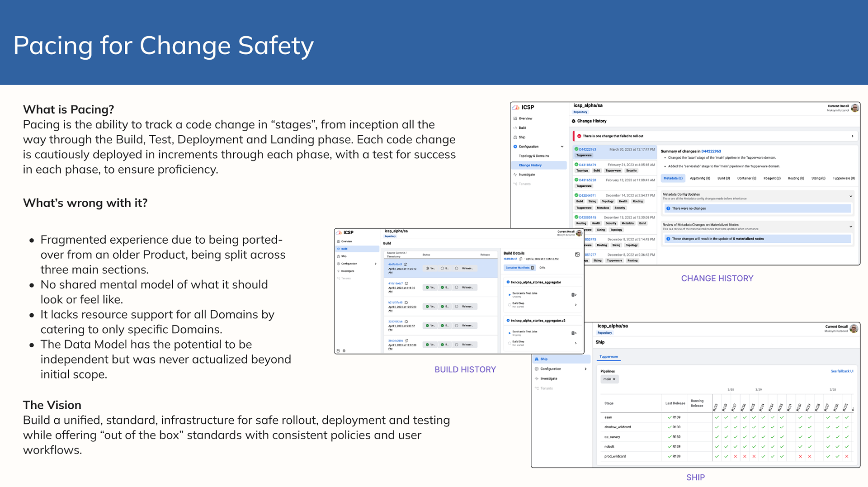Select radio for tw.icsp_alpha_stories_aggregator.v2

508,321
